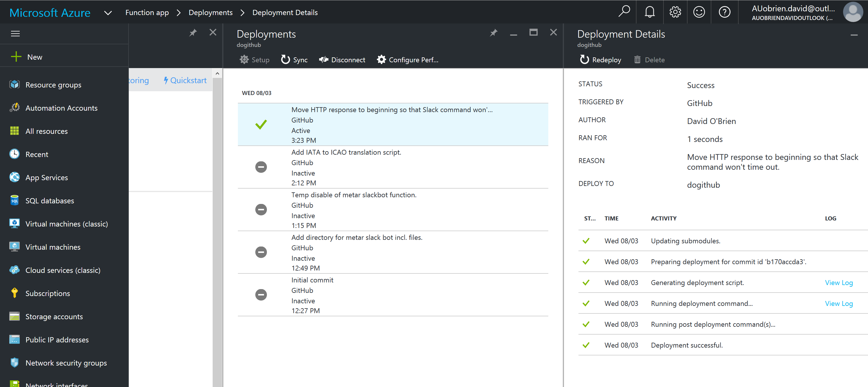
Task: View Log for Running deployment command
Action: (x=839, y=304)
